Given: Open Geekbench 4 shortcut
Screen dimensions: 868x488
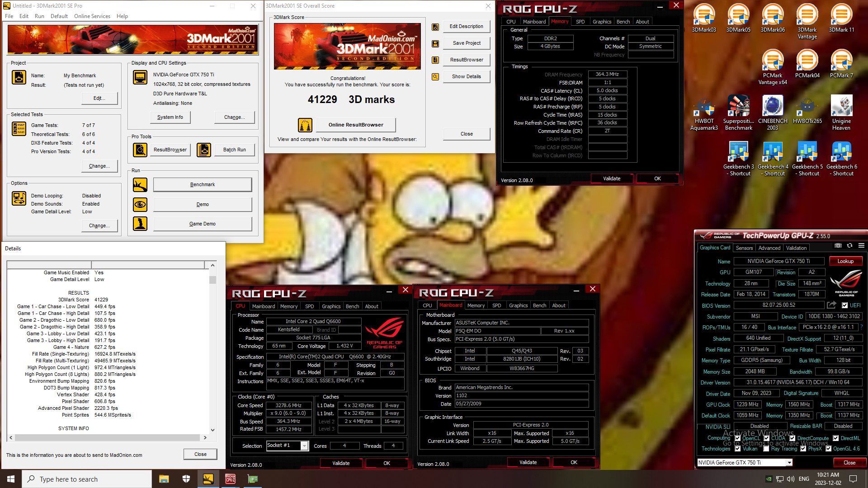Looking at the screenshot, I should [773, 159].
